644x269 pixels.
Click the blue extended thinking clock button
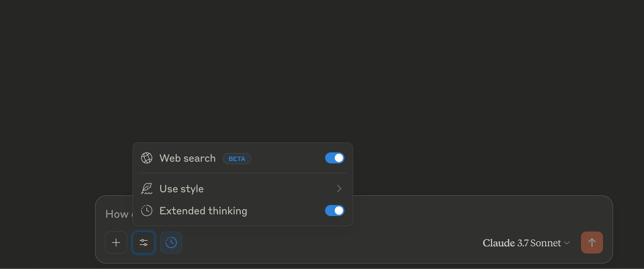(171, 243)
